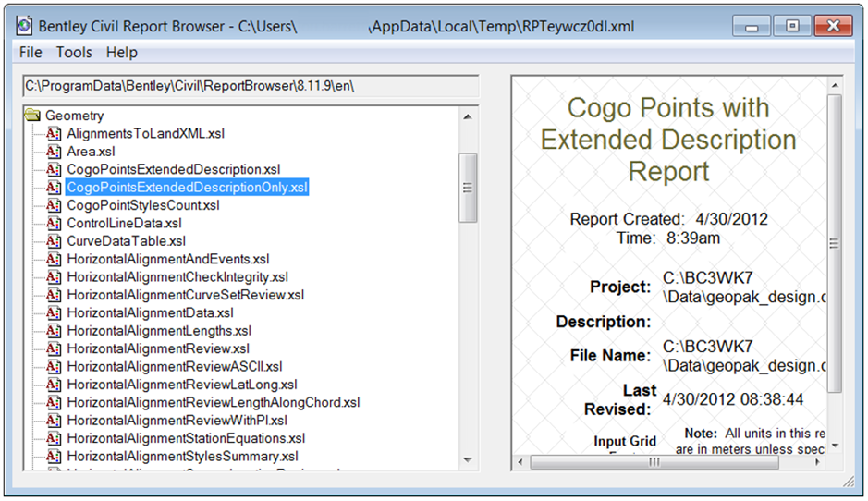Click the icon beside HorizontalAlignmentStylesSummary.xsl
The image size is (868, 501).
[x=54, y=456]
